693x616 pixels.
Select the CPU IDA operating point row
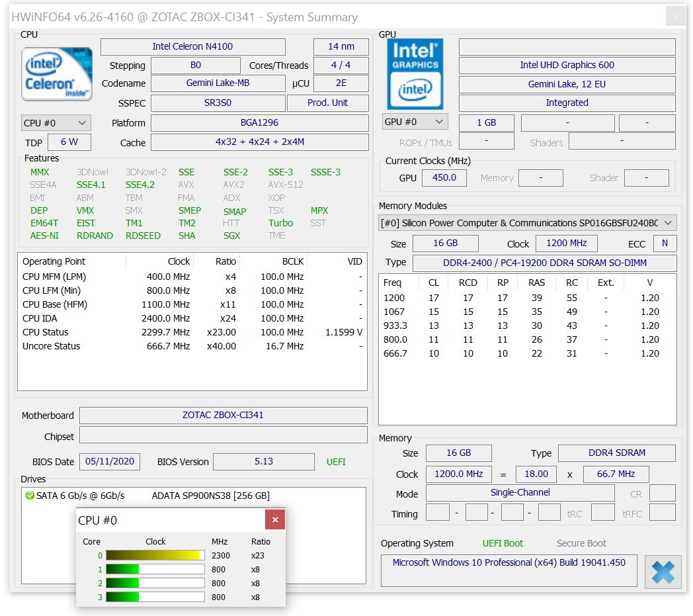(x=192, y=318)
